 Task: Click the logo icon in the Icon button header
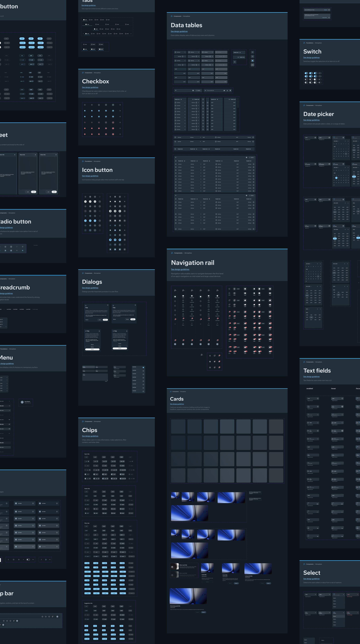click(x=83, y=161)
